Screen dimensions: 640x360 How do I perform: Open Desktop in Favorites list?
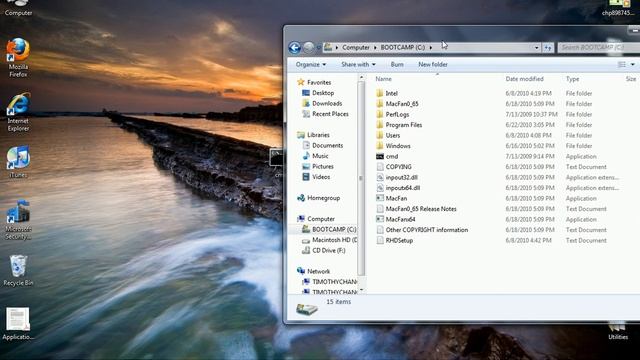pos(318,93)
